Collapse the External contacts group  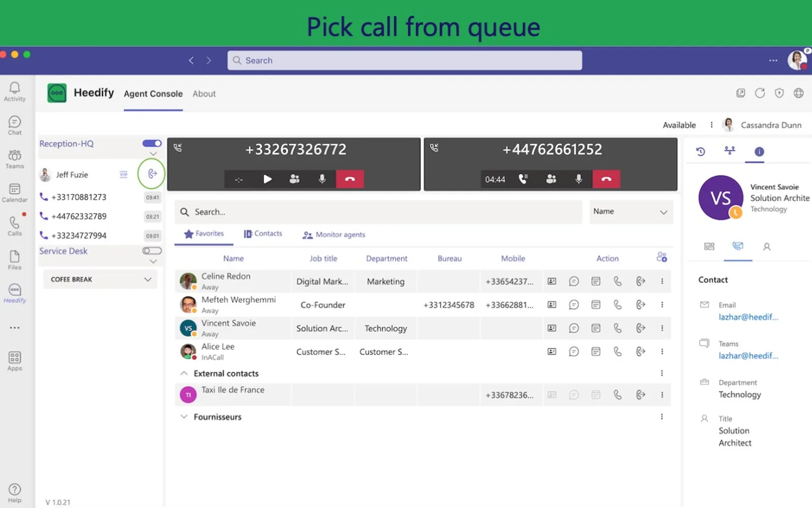click(184, 373)
